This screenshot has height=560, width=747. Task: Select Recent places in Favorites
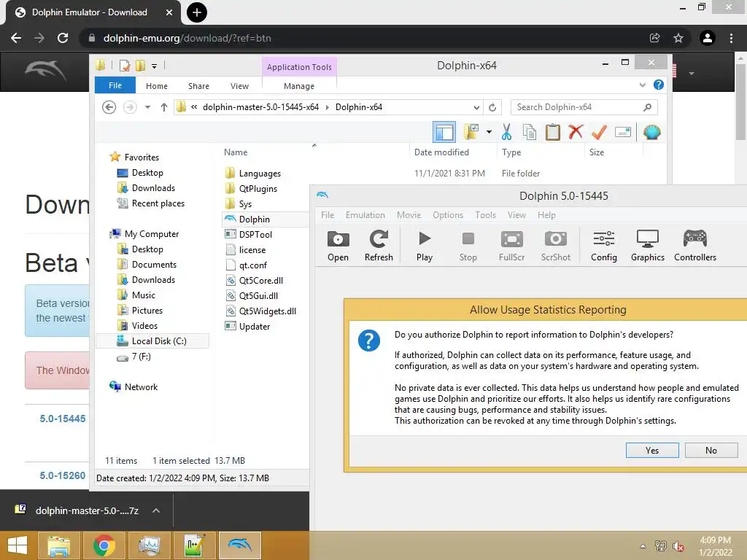[x=158, y=203]
